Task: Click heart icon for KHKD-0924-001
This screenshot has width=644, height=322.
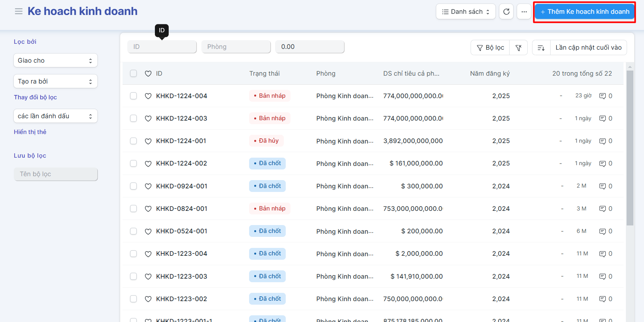Action: tap(148, 186)
